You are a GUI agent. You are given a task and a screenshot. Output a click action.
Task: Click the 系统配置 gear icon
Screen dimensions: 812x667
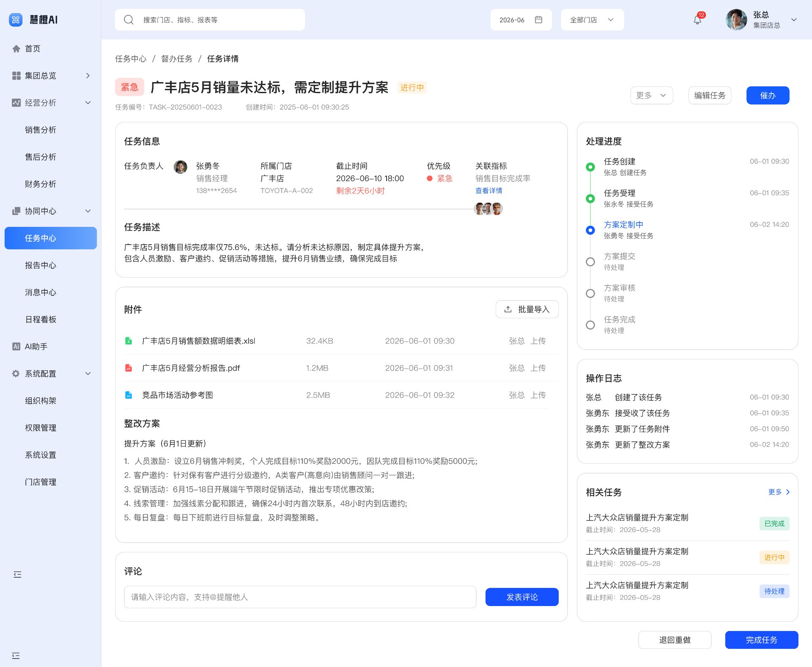[x=16, y=374]
